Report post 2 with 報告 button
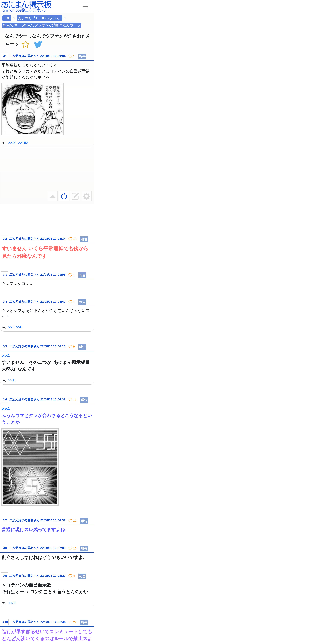The width and height of the screenshot is (322, 644). click(x=84, y=239)
